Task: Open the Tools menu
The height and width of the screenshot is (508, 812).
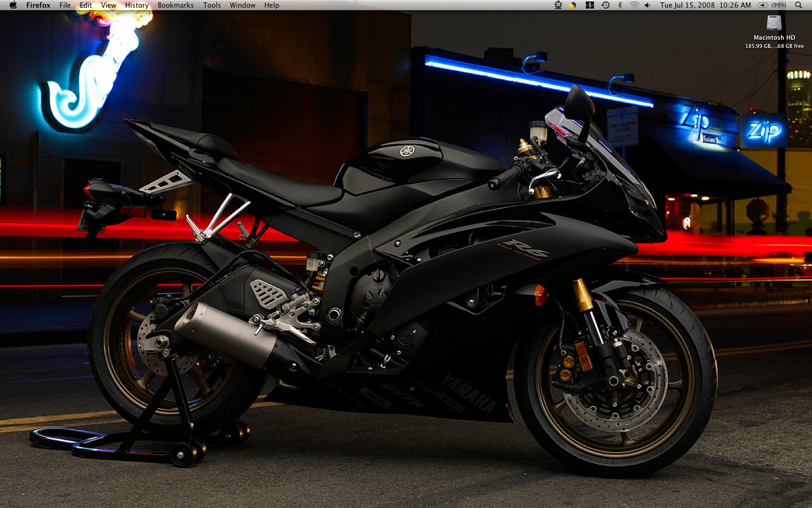Action: 212,5
